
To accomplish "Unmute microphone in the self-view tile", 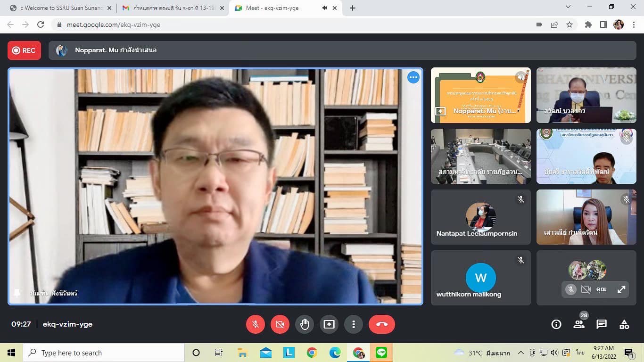I will pos(571,289).
